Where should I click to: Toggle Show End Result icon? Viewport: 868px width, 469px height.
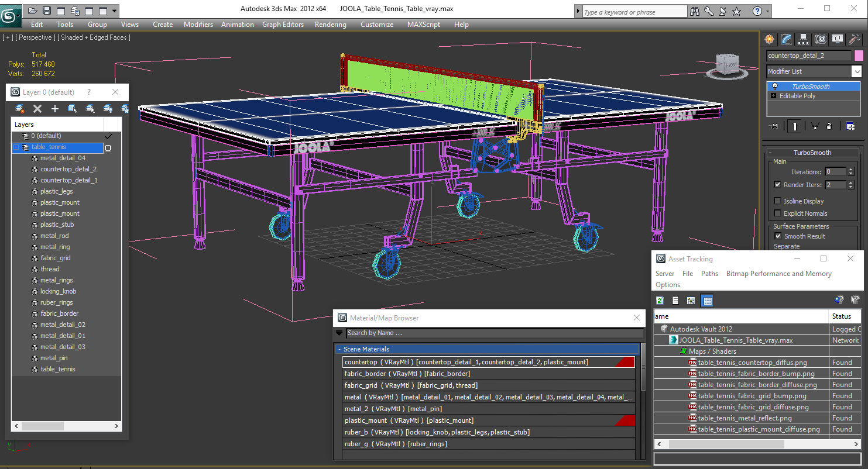[x=794, y=126]
